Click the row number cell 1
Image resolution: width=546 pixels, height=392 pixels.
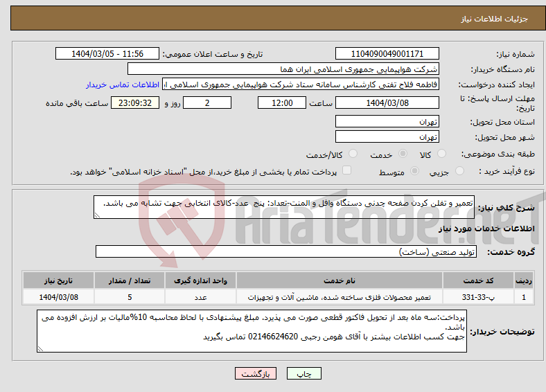524,297
